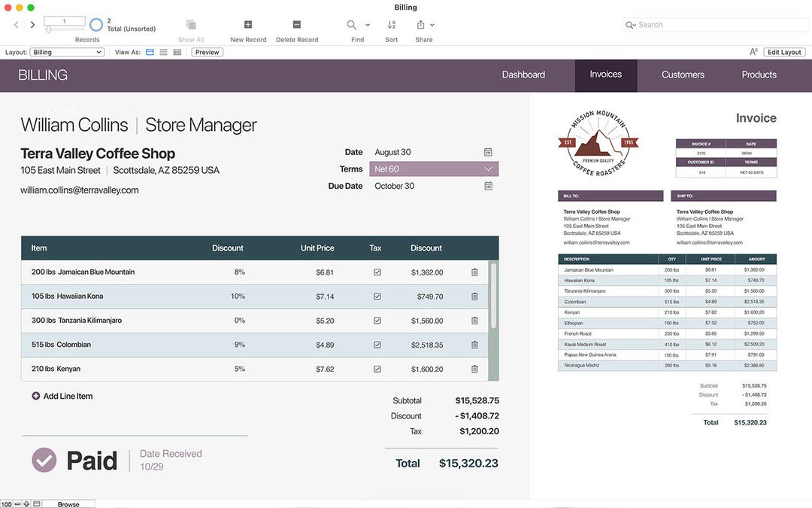Open the Terms dropdown set to Net 60
Image resolution: width=812 pixels, height=508 pixels.
pos(434,169)
